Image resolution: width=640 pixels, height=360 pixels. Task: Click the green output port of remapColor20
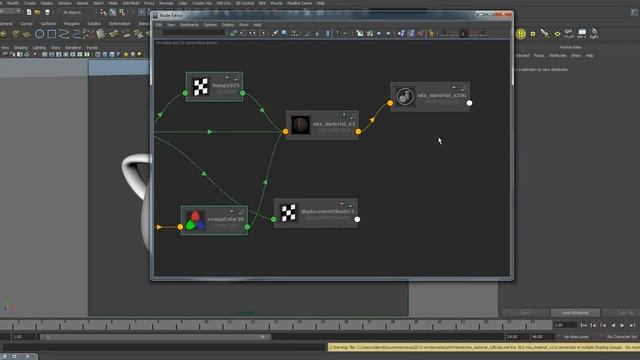pyautogui.click(x=247, y=227)
